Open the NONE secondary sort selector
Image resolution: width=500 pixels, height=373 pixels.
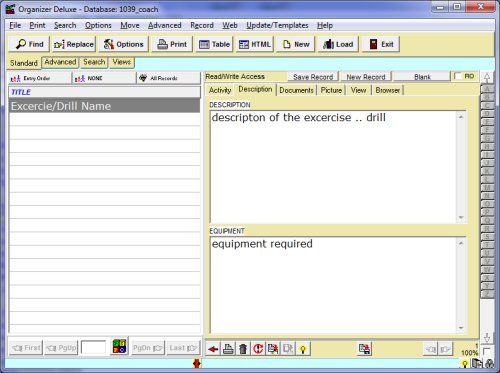click(x=104, y=78)
